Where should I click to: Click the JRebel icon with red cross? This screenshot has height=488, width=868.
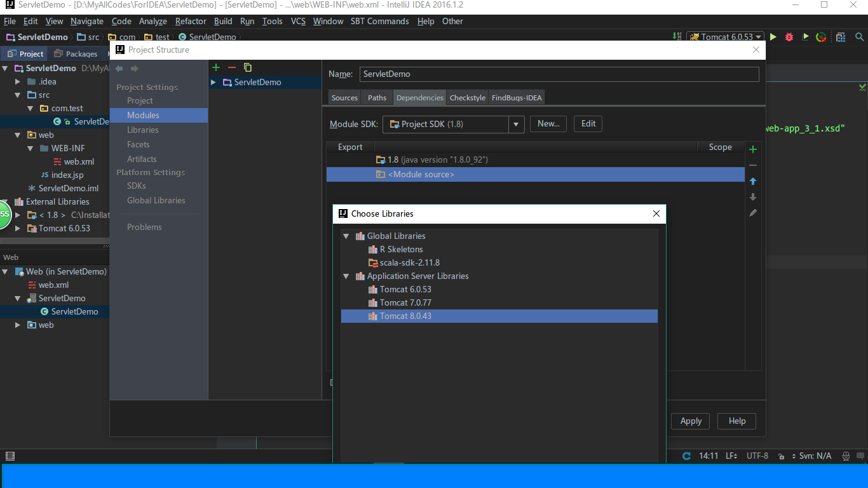coord(821,37)
